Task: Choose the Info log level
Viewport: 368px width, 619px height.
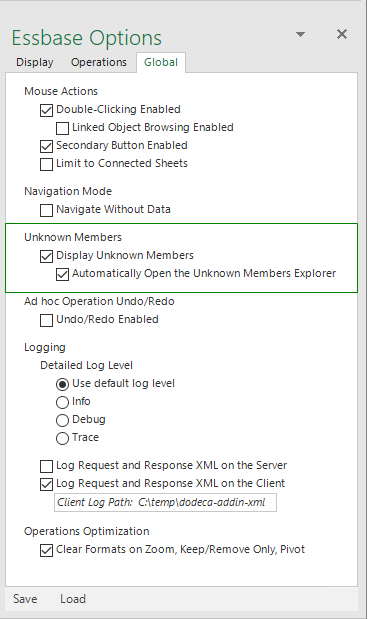Action: pos(62,402)
